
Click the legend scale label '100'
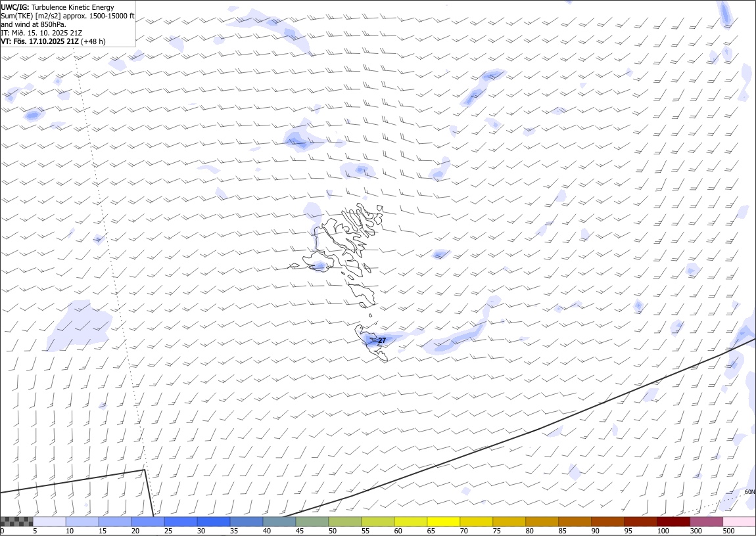pos(663,531)
